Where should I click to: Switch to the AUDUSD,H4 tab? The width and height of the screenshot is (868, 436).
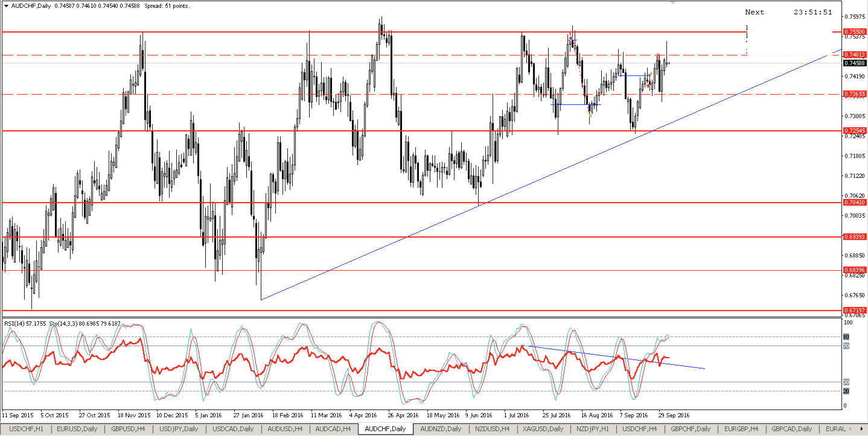285,429
